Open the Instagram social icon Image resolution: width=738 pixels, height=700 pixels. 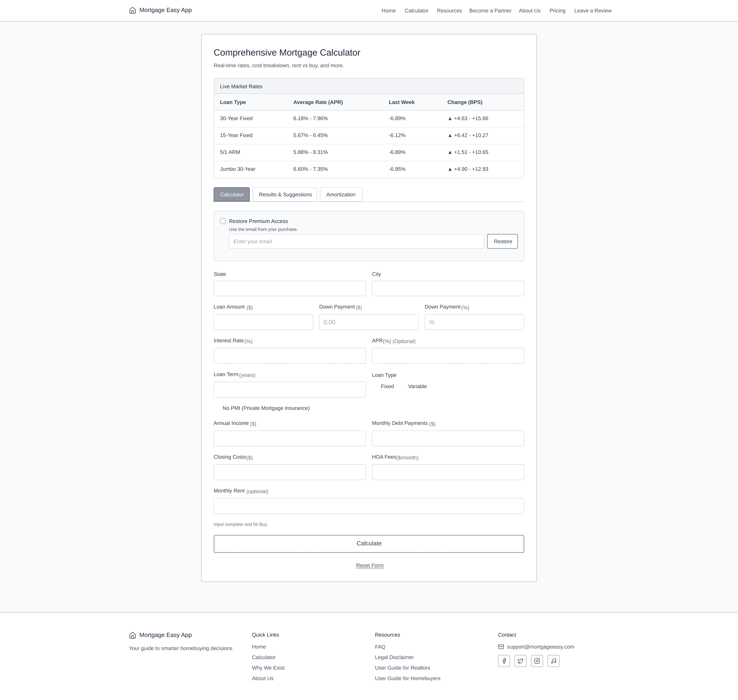(x=537, y=661)
